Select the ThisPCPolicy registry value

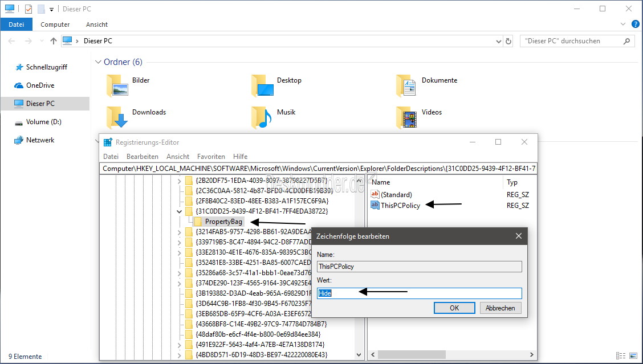[395, 206]
